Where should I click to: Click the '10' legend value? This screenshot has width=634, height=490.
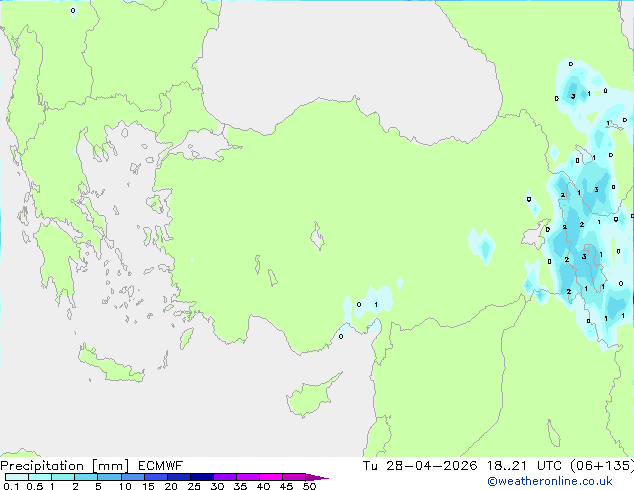click(125, 486)
